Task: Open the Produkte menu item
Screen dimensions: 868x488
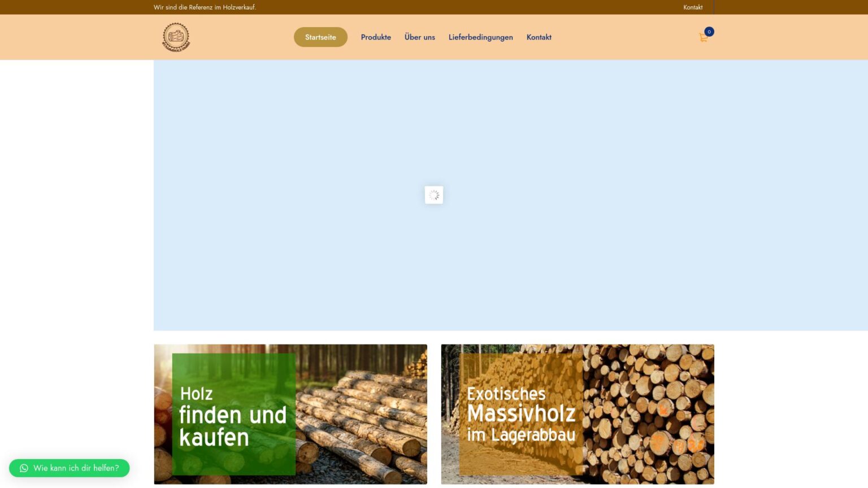Action: tap(376, 37)
